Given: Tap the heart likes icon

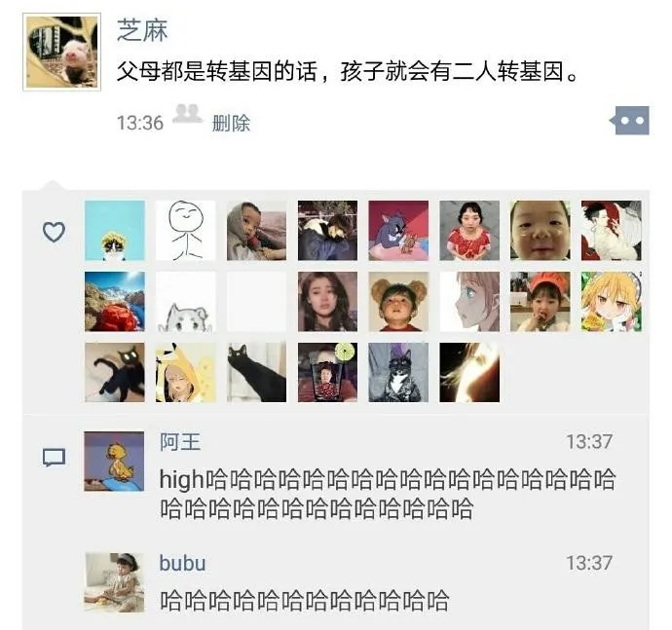Looking at the screenshot, I should coord(54,232).
